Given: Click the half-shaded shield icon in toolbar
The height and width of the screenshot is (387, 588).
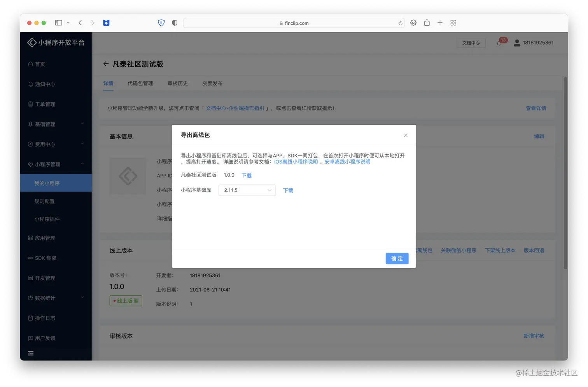Looking at the screenshot, I should [175, 23].
